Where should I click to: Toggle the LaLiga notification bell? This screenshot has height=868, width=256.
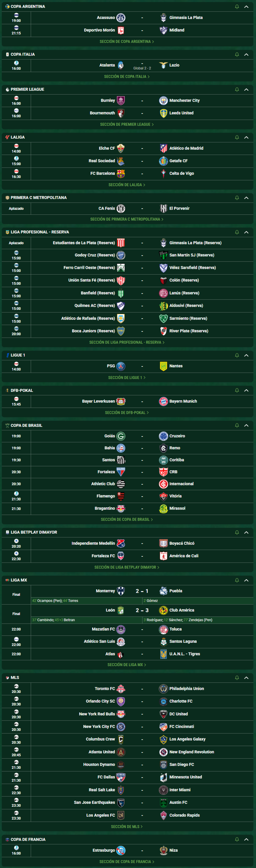pyautogui.click(x=237, y=138)
